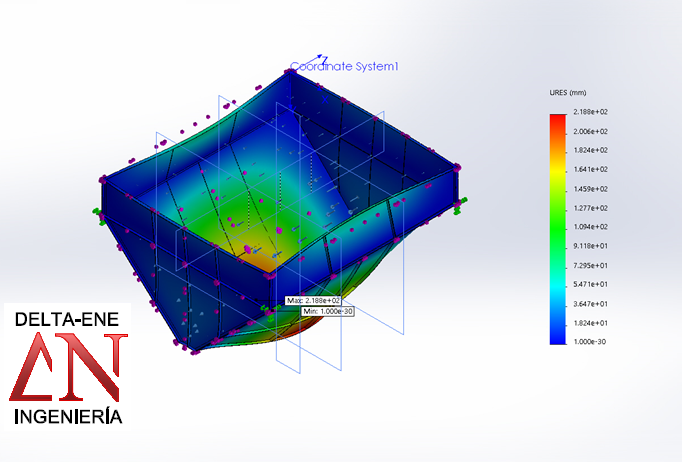The width and height of the screenshot is (682, 462).
Task: Click the green middle of the legend bar
Action: point(556,220)
